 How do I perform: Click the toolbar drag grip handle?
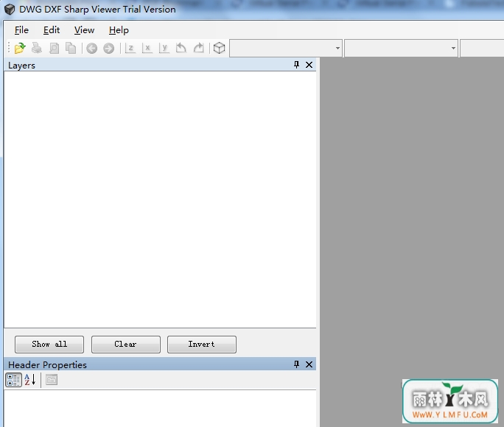coord(9,48)
